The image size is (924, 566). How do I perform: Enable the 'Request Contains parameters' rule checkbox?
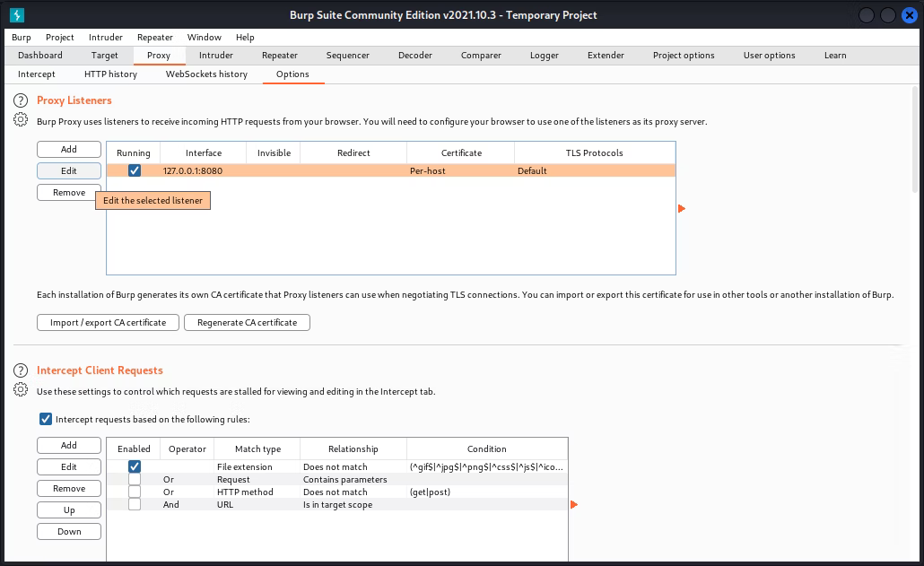click(135, 479)
